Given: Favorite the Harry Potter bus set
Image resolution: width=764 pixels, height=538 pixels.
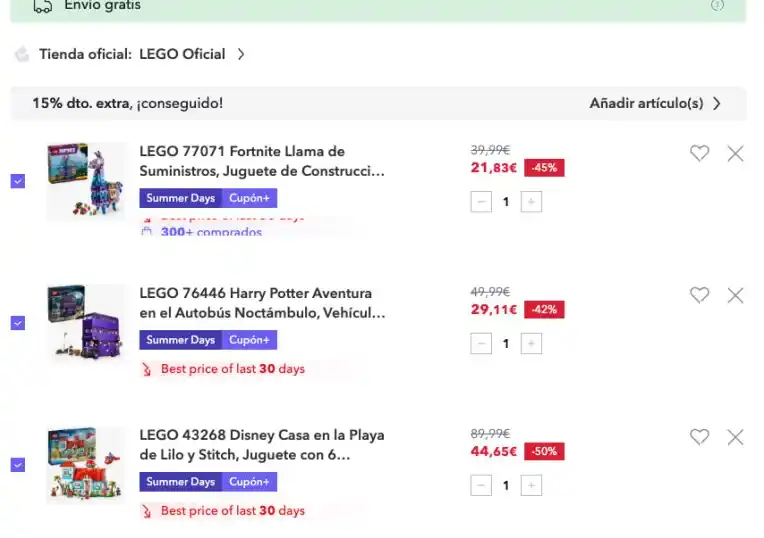Looking at the screenshot, I should (x=699, y=295).
